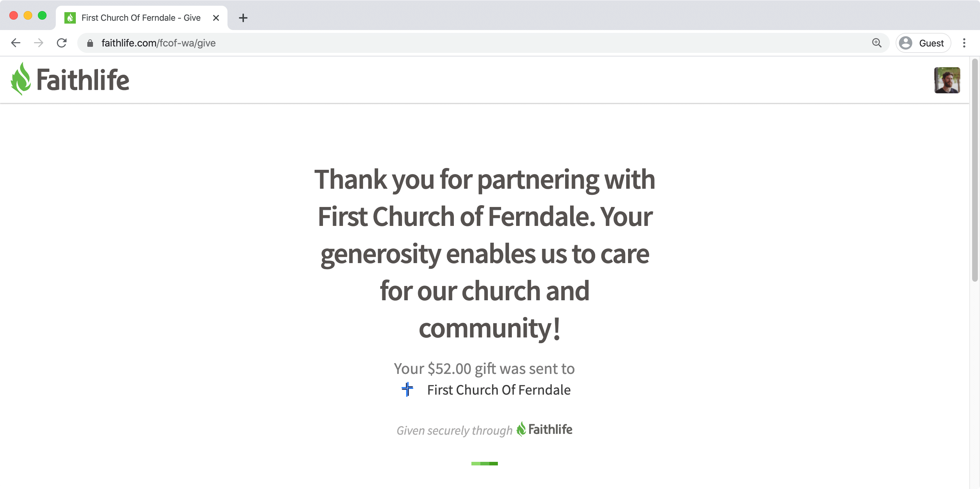Click the address bar URL faithlife.com/fcof-wa/give

(158, 43)
